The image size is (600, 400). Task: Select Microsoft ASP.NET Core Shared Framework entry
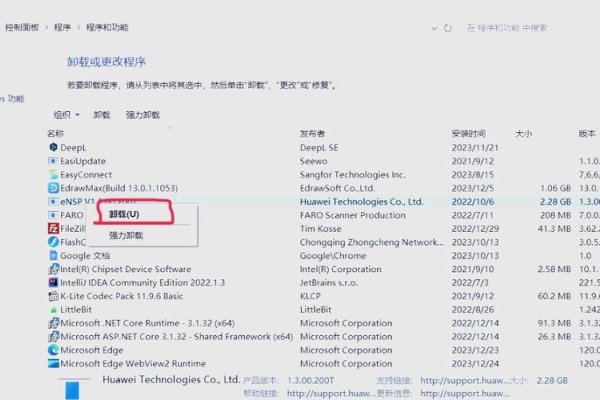pos(177,336)
